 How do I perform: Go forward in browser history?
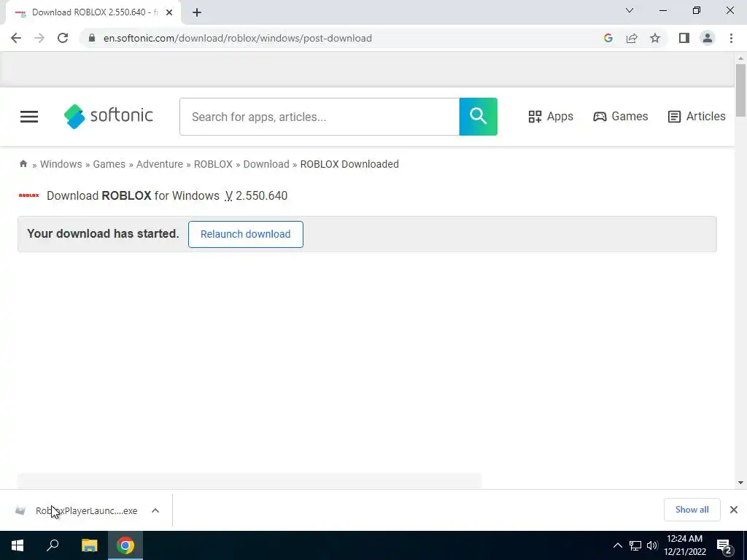pos(39,38)
